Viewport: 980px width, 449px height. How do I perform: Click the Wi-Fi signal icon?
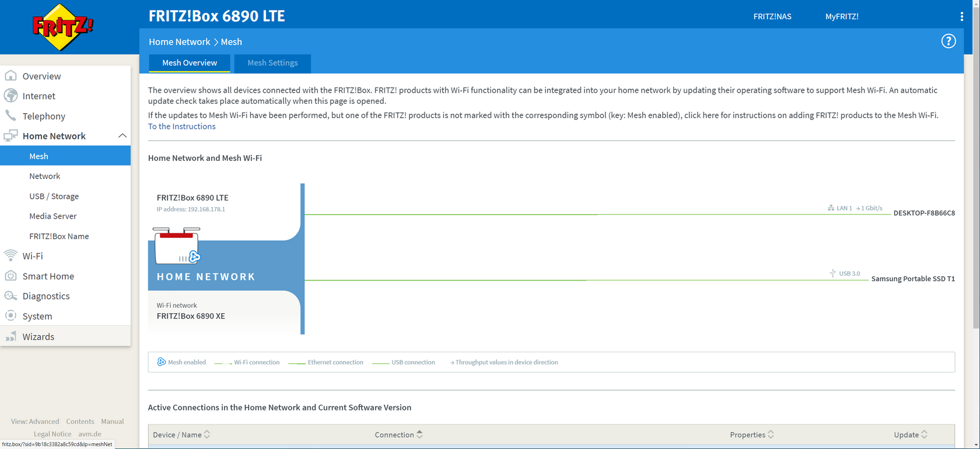pyautogui.click(x=10, y=255)
